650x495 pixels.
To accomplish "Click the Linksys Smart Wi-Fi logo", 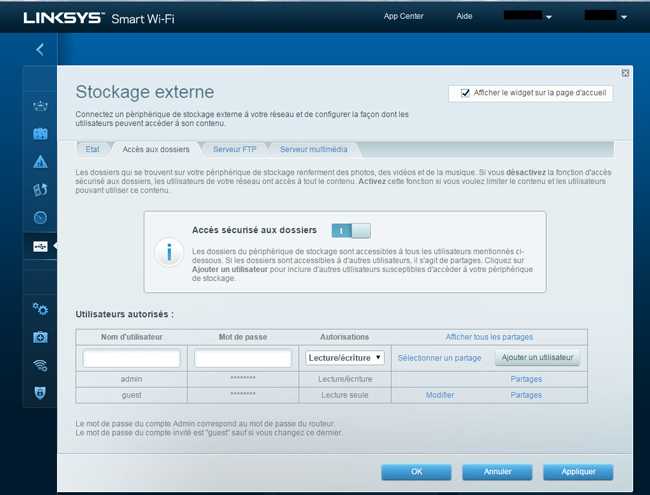I will point(99,18).
